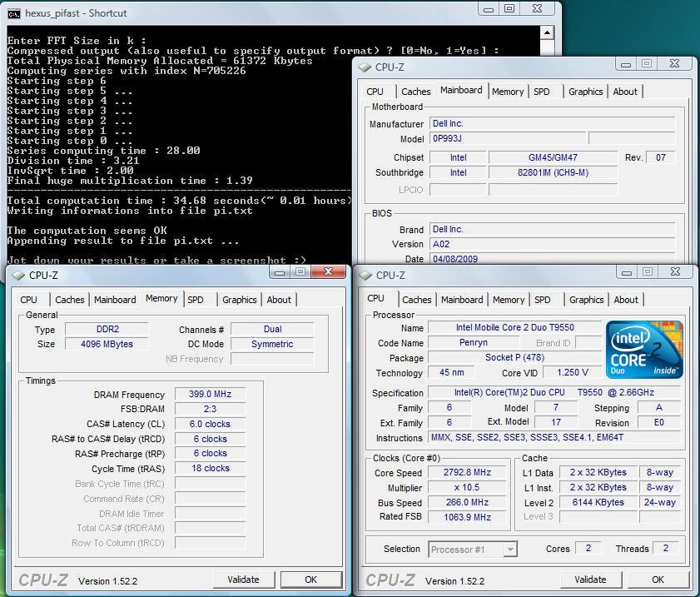The width and height of the screenshot is (700, 597).
Task: Close the CPU-Z Memory window
Action: [328, 272]
